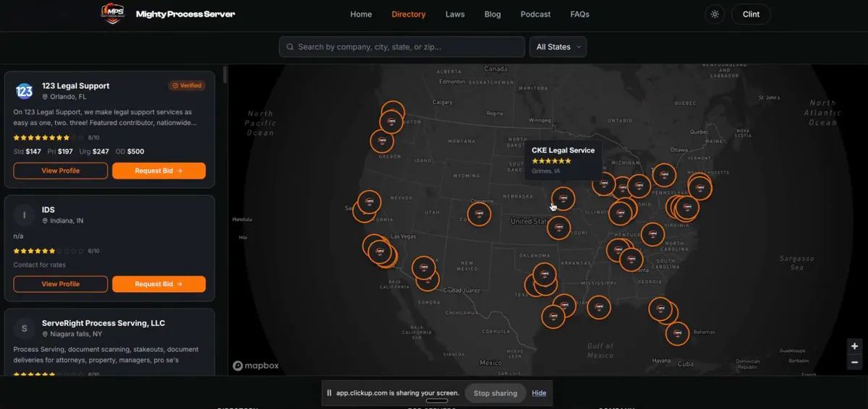868x409 pixels.
Task: Open ServeRight Process Serving, LLC title
Action: click(103, 323)
